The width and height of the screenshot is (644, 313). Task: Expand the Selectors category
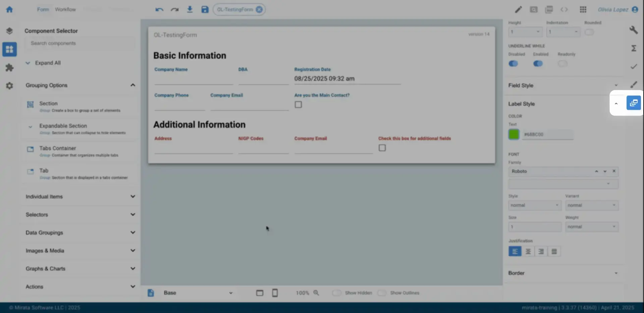coord(133,214)
